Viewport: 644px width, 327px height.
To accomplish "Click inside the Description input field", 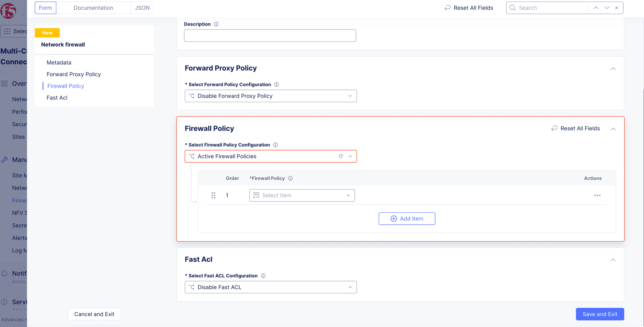I will pos(270,35).
